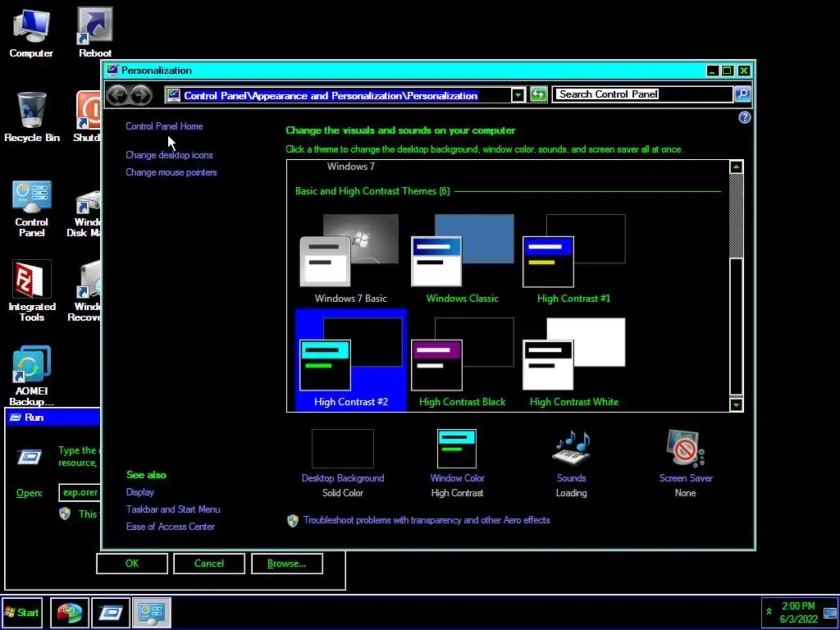840x630 pixels.
Task: Open Desktop Background settings icon
Action: click(x=342, y=449)
